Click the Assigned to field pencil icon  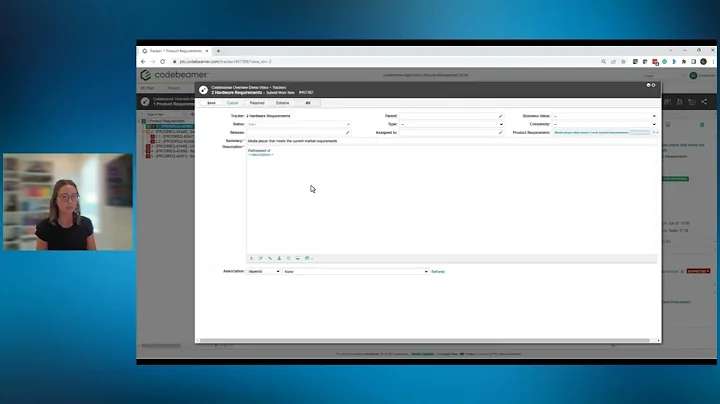[x=501, y=133]
